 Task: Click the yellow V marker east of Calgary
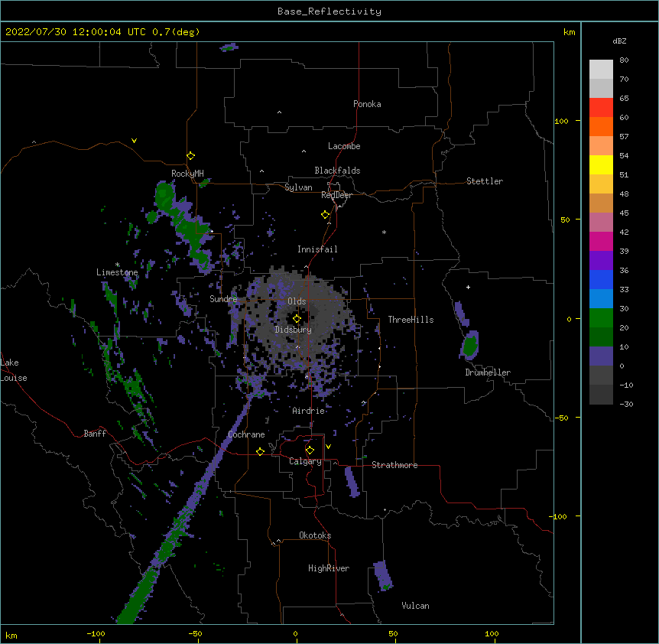(328, 447)
